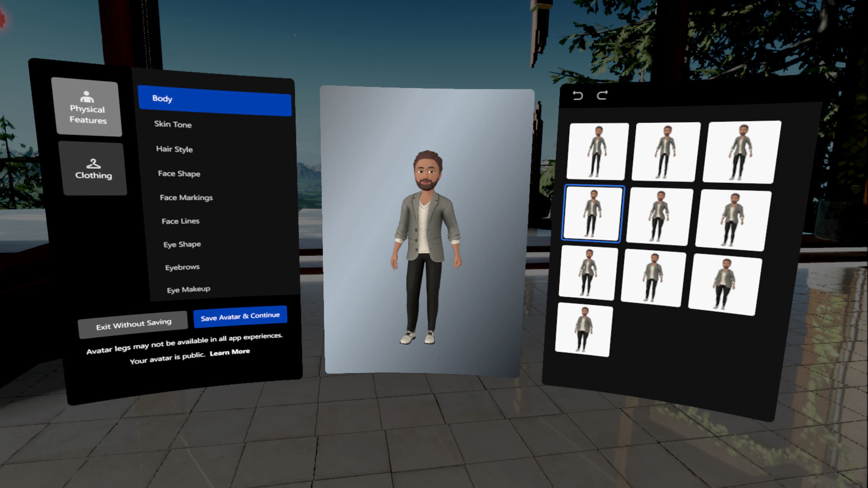The width and height of the screenshot is (868, 488).
Task: Select the currently highlighted avatar body preset
Action: click(x=593, y=213)
